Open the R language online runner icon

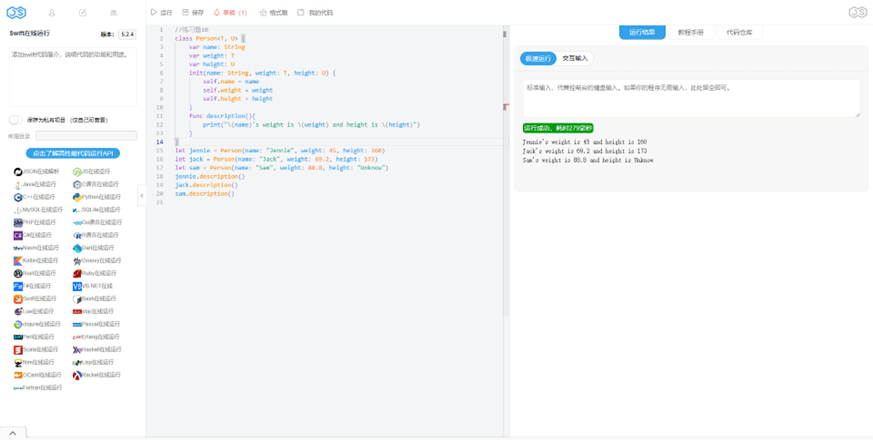(x=77, y=235)
